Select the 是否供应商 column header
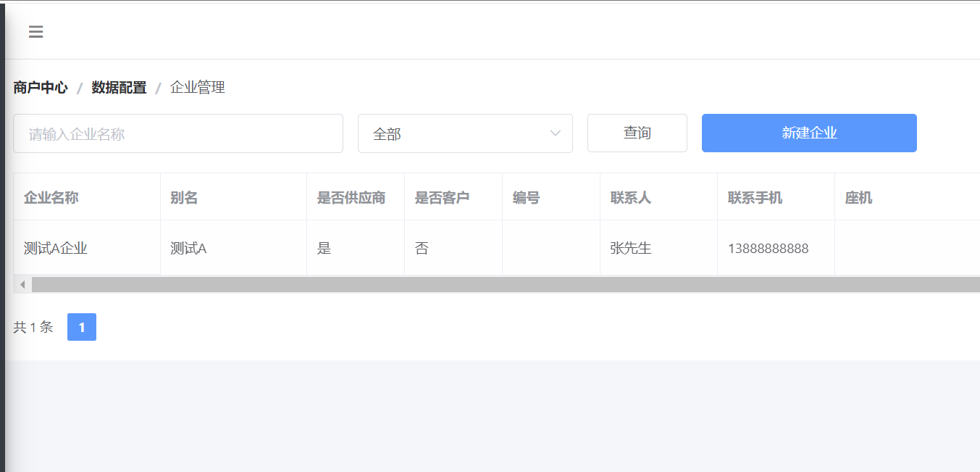980x472 pixels. click(351, 197)
